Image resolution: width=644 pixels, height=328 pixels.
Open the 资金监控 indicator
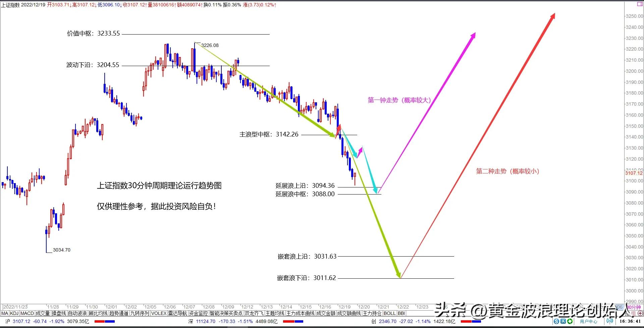tap(199, 313)
